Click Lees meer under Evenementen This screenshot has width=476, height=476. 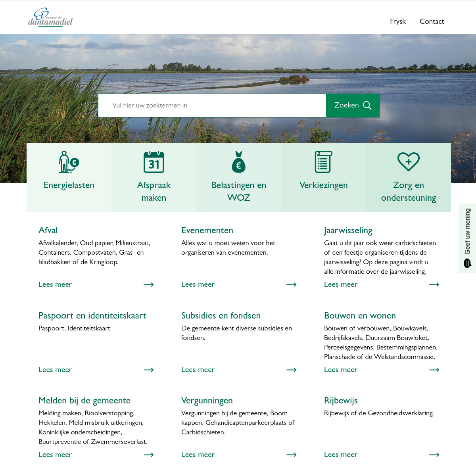(198, 284)
